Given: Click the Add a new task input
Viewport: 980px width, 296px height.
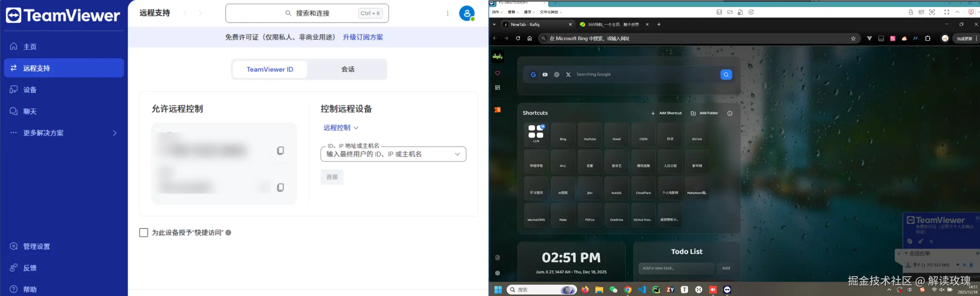Looking at the screenshot, I should point(676,268).
